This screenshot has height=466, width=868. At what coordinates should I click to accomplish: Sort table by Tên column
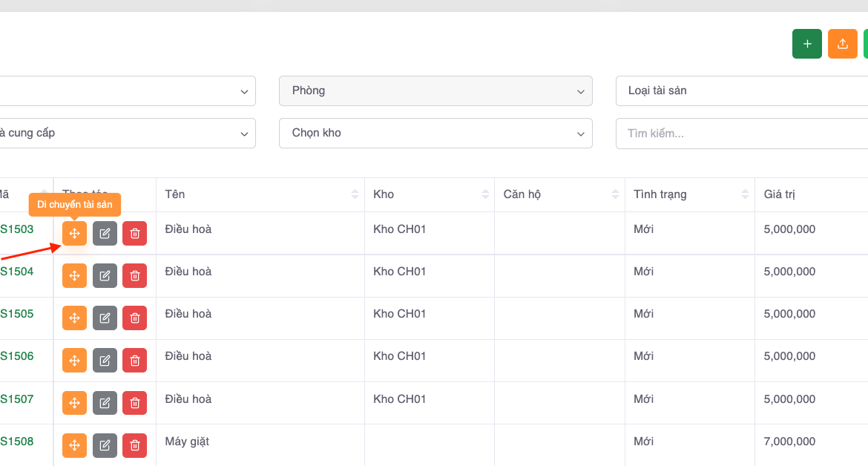[x=355, y=194]
